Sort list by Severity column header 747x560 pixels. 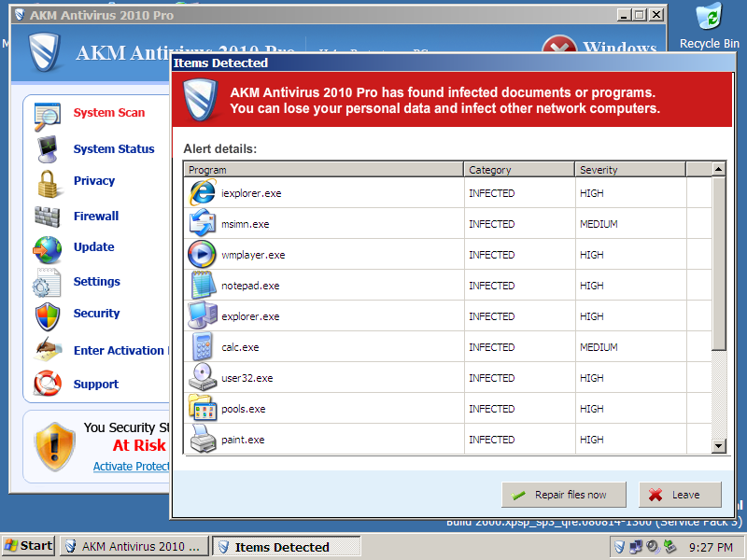coord(629,170)
